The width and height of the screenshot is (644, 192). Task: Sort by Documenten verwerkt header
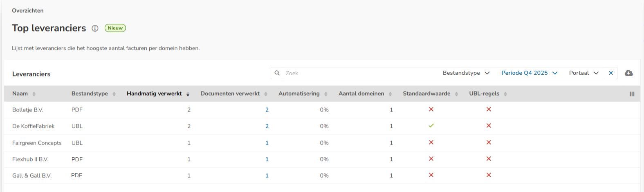[230, 94]
